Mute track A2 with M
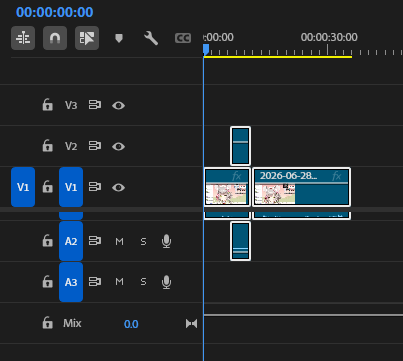Screen dimensions: 403x361 tap(119, 241)
